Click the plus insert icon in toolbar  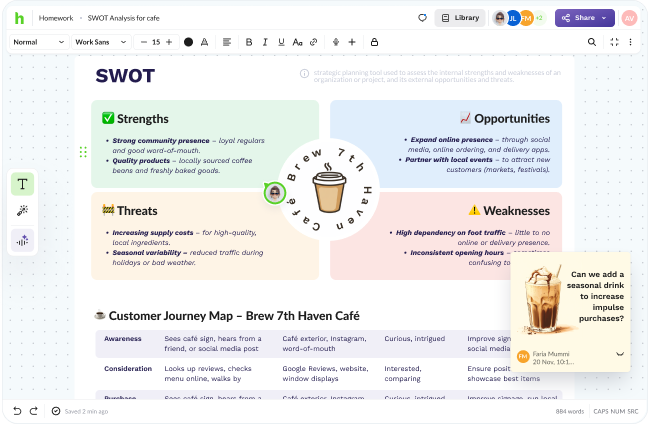(x=352, y=42)
